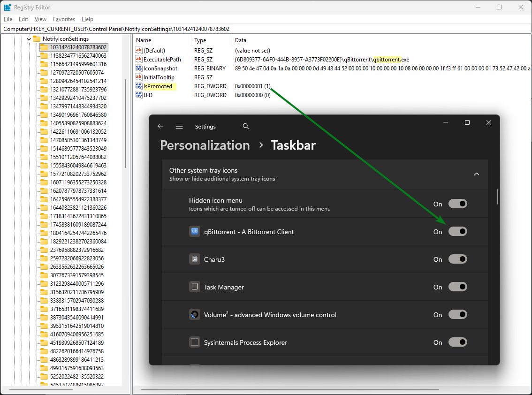Image resolution: width=532 pixels, height=395 pixels.
Task: Select registry key 15146895777843523049
Action: pos(78,149)
